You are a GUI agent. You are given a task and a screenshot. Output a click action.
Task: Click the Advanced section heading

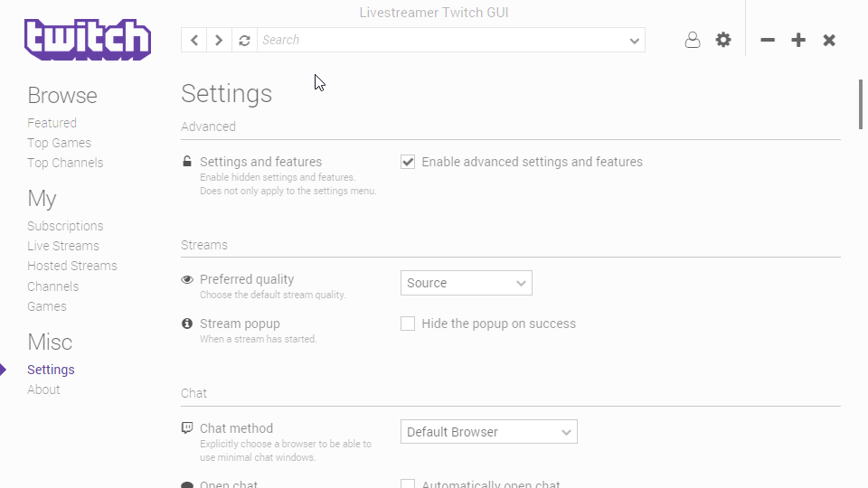click(208, 127)
